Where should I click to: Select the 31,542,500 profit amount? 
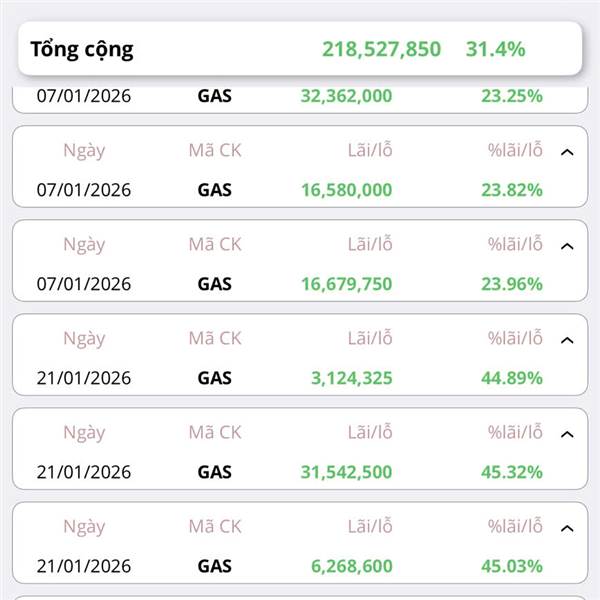tap(346, 472)
